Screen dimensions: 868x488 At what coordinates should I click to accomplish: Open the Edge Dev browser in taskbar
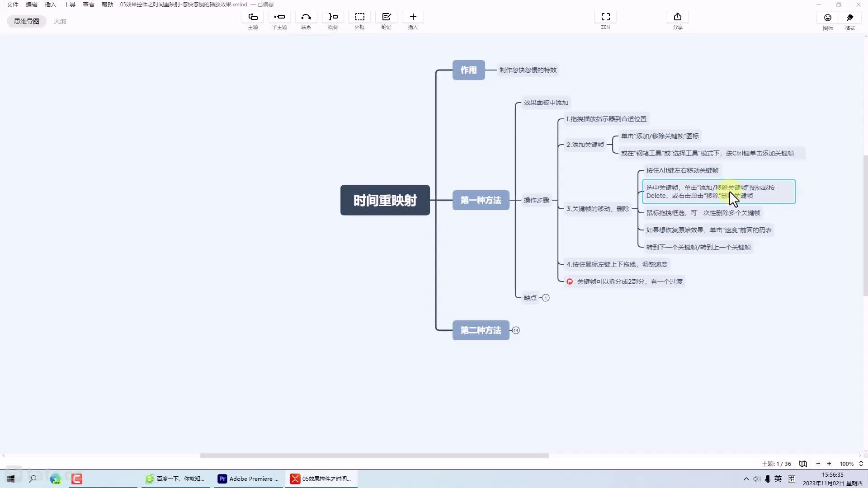55,479
